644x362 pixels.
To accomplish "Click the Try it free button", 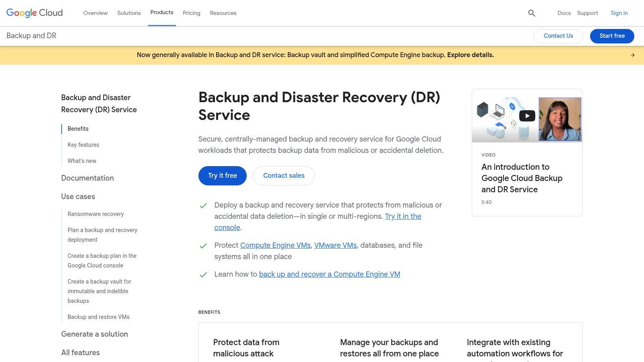I will [223, 176].
